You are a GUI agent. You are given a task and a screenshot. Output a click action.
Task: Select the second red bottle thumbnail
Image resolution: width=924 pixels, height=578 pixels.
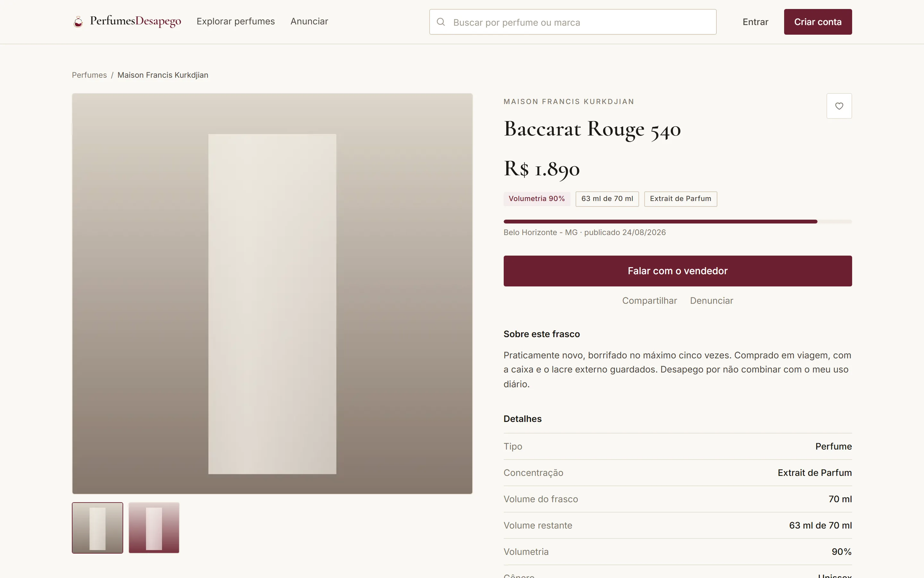154,528
